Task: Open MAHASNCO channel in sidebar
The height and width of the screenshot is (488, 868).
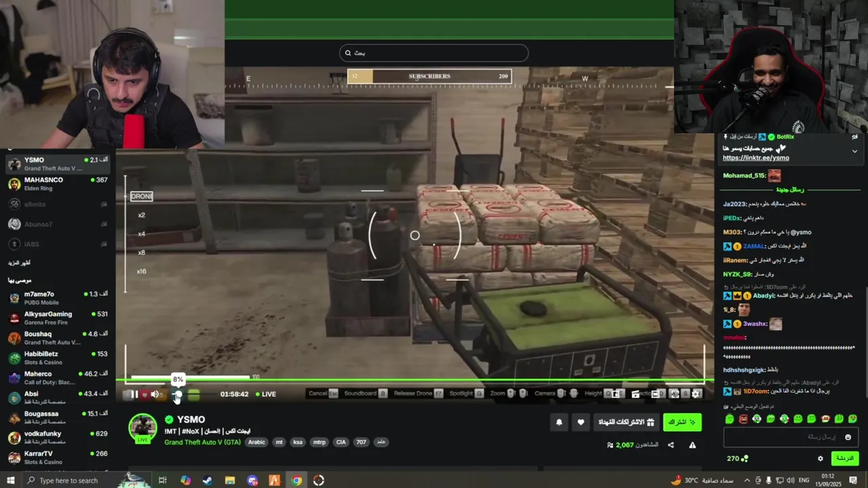Action: [58, 184]
